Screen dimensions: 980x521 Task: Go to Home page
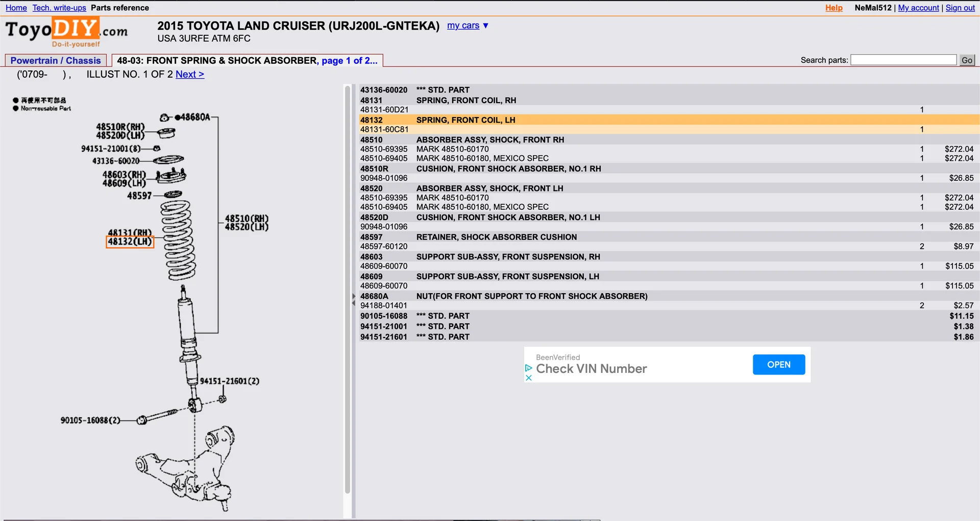pyautogui.click(x=16, y=8)
